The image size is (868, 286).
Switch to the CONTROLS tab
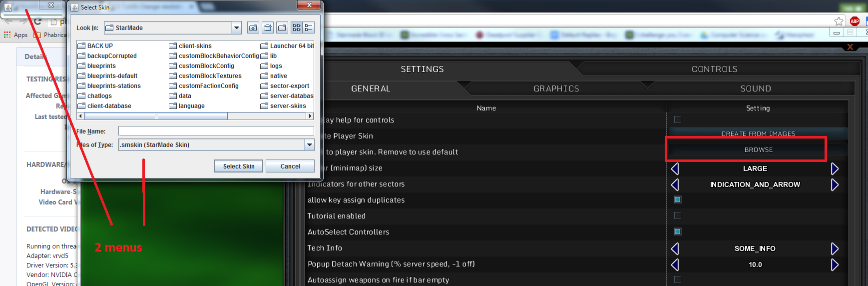pos(714,69)
